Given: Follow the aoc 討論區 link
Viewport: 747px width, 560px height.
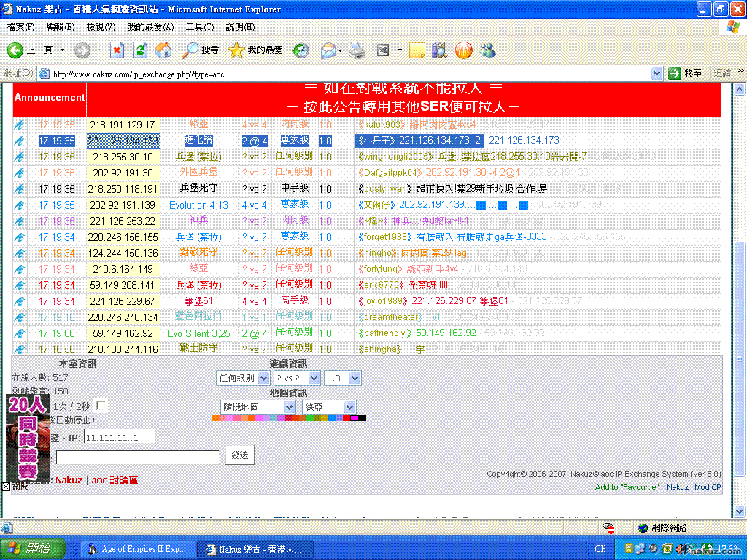Looking at the screenshot, I should pyautogui.click(x=115, y=481).
